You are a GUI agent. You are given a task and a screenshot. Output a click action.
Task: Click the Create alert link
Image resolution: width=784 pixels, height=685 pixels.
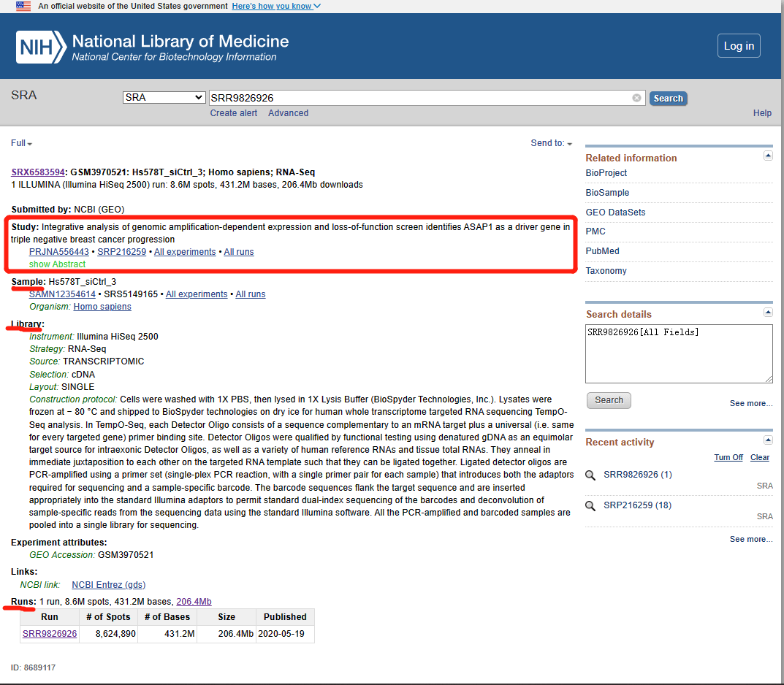[234, 113]
